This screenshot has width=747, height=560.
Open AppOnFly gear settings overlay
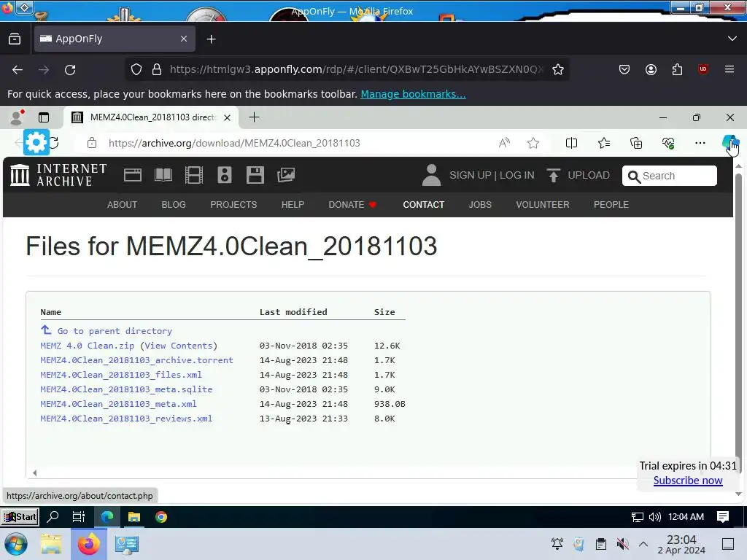pos(36,142)
